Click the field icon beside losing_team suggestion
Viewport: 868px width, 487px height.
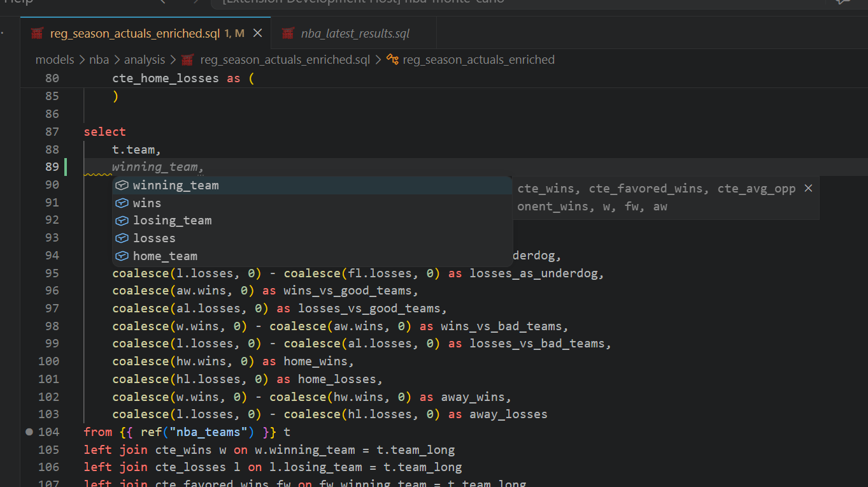(122, 221)
